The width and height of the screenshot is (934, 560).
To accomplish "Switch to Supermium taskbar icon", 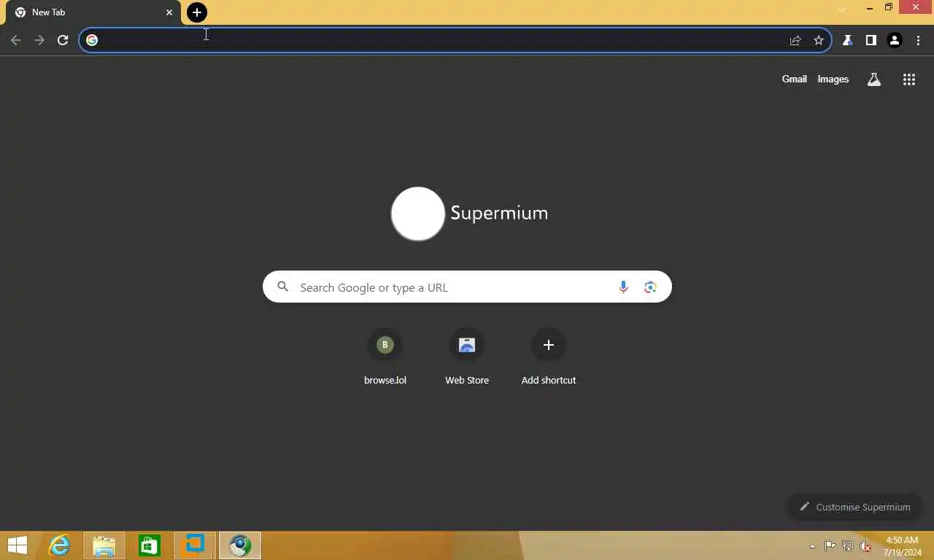I will coord(239,545).
